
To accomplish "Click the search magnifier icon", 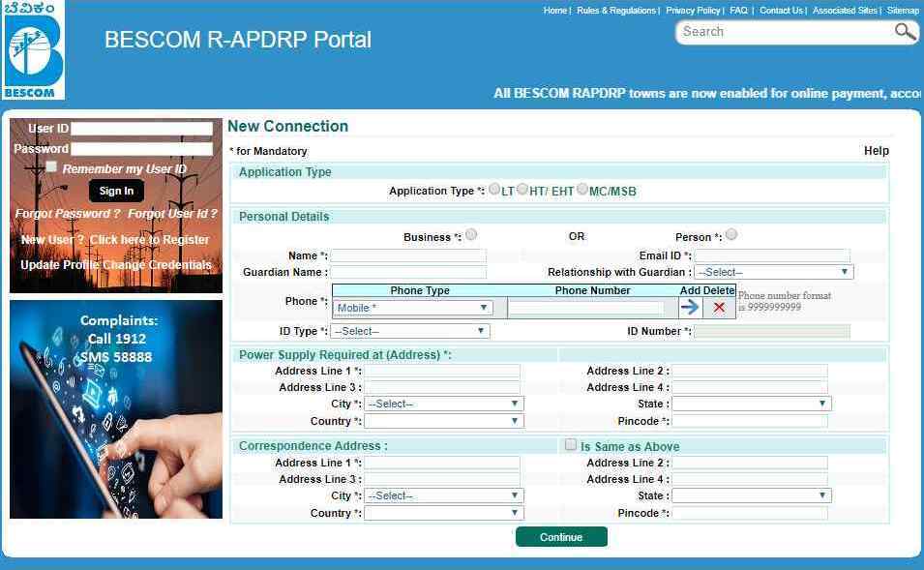I will 904,32.
